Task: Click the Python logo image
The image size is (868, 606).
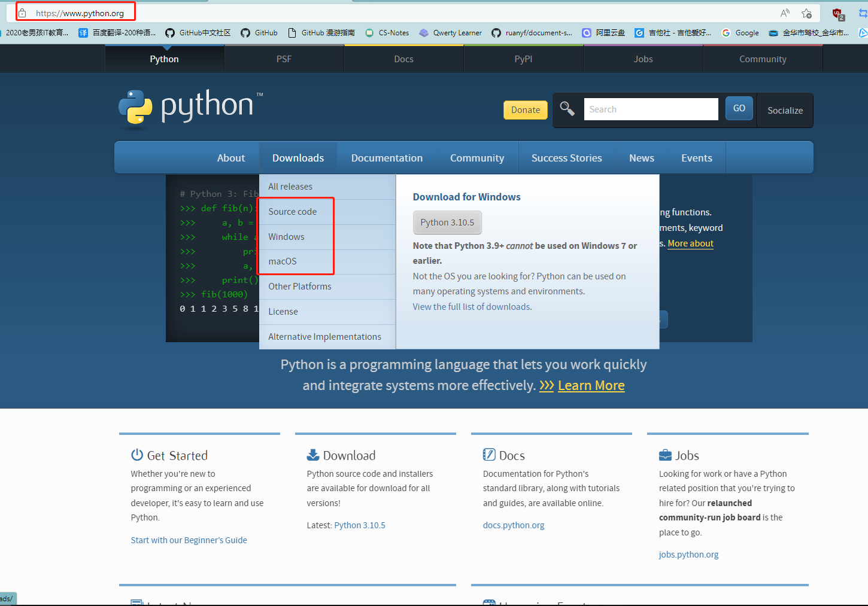Action: [190, 109]
